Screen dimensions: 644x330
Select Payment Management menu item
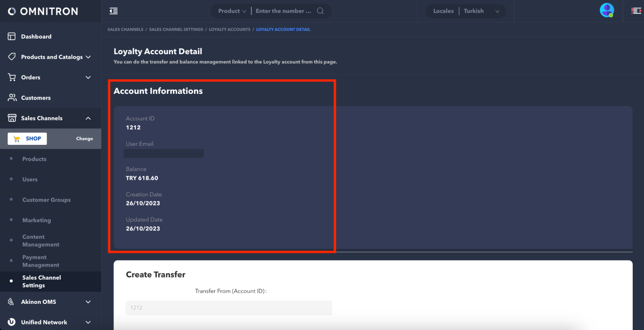tap(41, 261)
